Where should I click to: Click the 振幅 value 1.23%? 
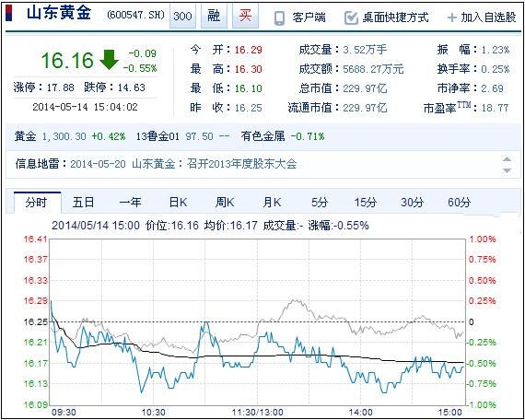click(x=496, y=51)
